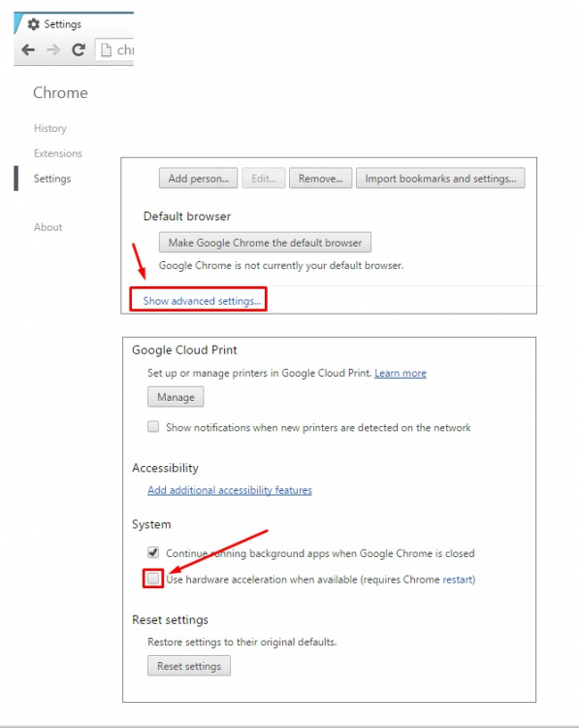579x728 pixels.
Task: Open History in the Chrome sidebar
Action: 50,128
